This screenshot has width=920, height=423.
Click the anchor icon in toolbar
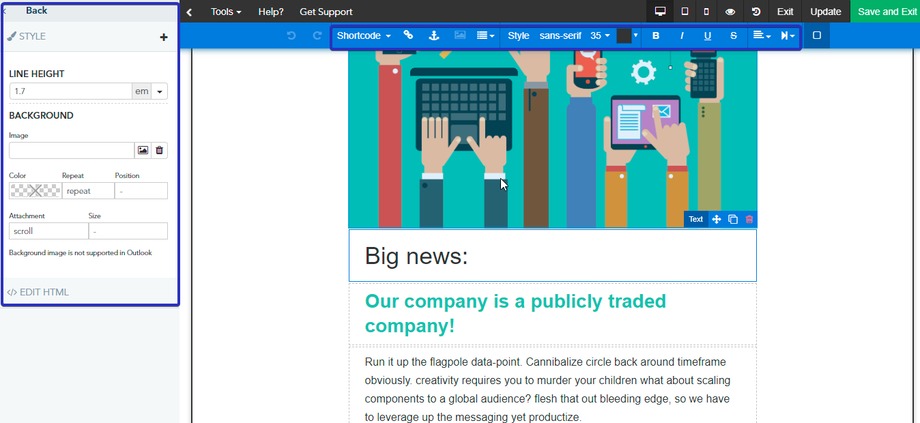[x=434, y=35]
